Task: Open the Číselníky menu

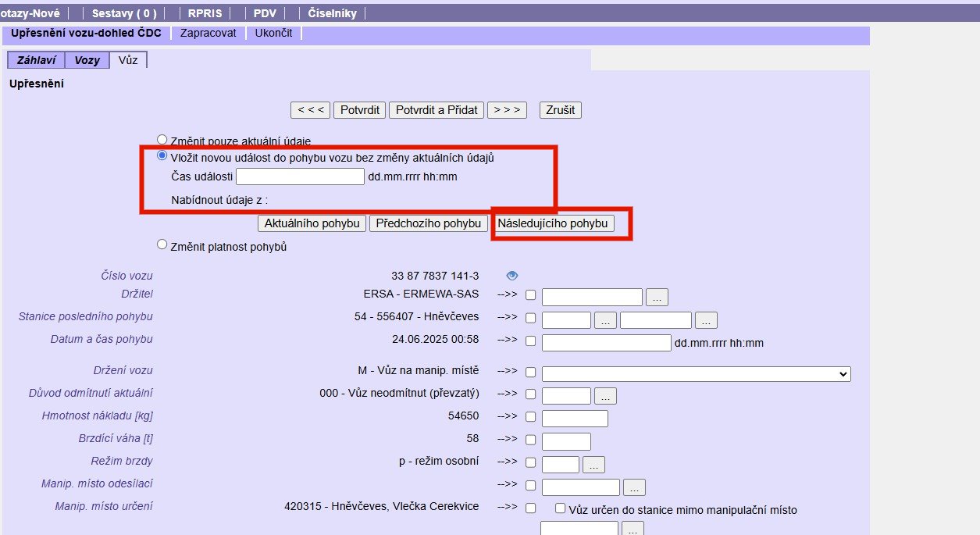Action: 333,13
